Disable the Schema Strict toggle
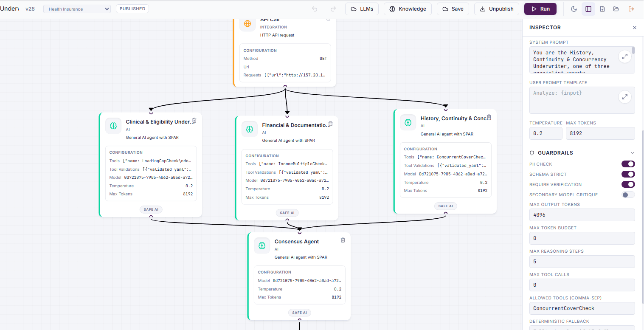 (628, 174)
